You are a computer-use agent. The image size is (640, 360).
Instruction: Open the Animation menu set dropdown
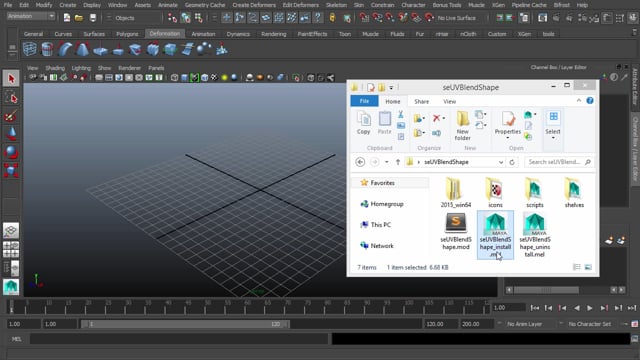(31, 16)
